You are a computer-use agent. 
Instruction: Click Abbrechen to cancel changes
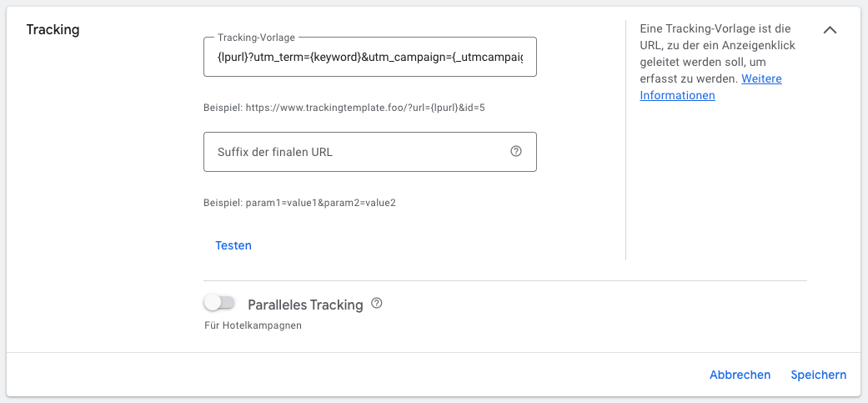[x=740, y=375]
